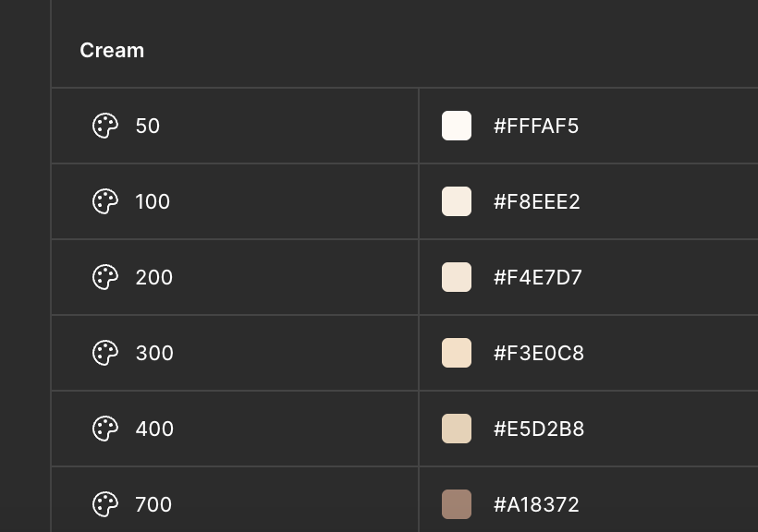Select the variable name 300
Screen dimensions: 758x532
click(x=154, y=353)
